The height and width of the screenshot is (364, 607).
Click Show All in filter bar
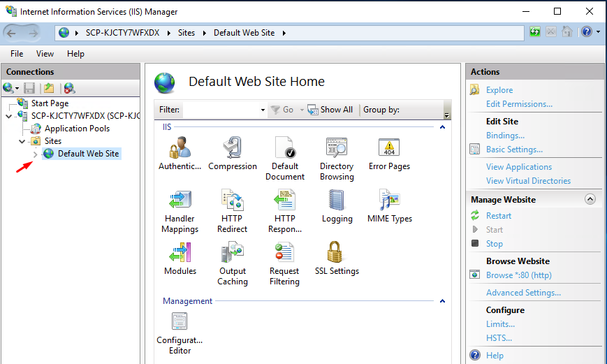(330, 110)
